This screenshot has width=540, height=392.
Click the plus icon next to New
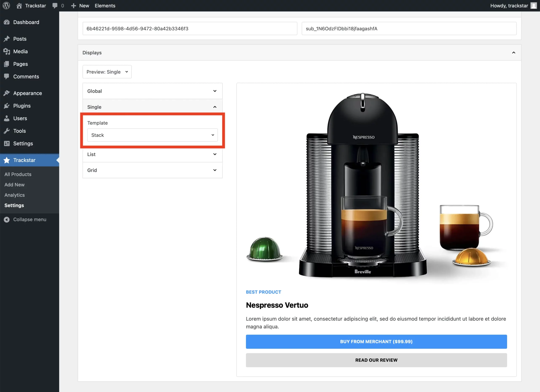[74, 6]
